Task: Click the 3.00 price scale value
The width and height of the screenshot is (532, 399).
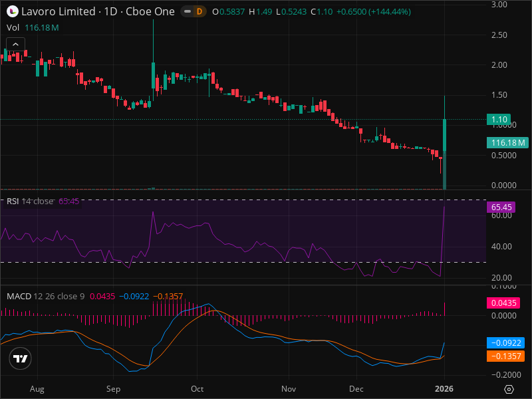Action: tap(499, 5)
